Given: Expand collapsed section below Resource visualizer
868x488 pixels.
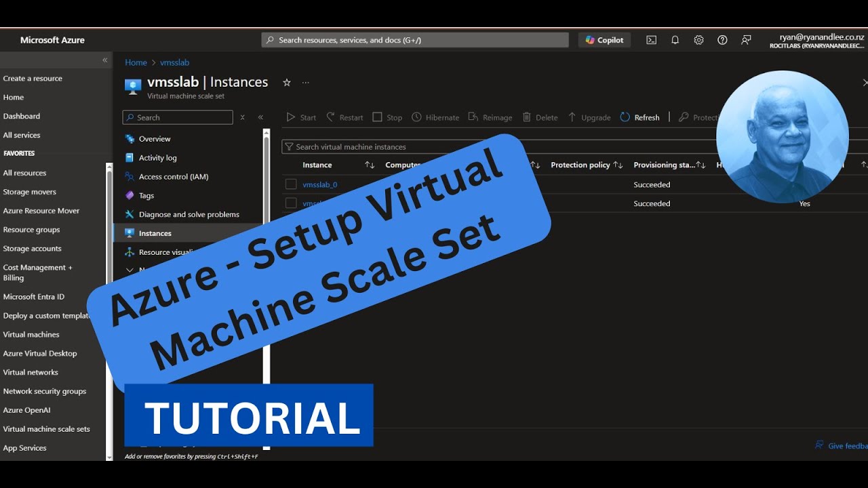Looking at the screenshot, I should point(130,270).
